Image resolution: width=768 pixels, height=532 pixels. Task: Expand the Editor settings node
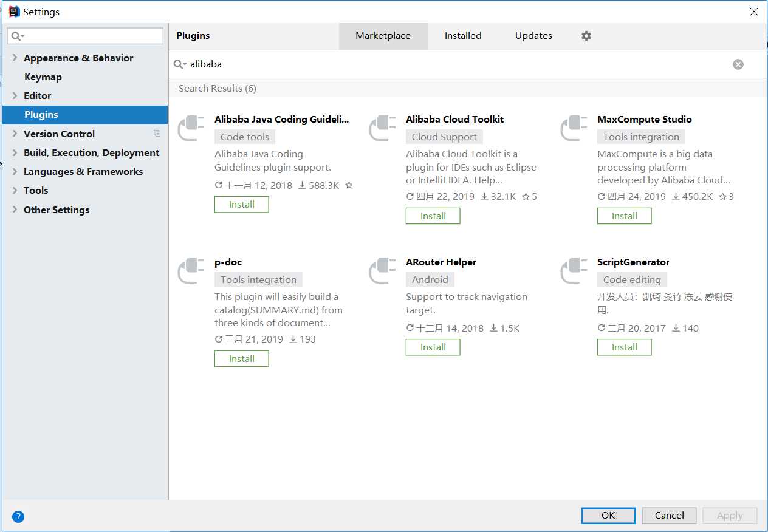(15, 95)
